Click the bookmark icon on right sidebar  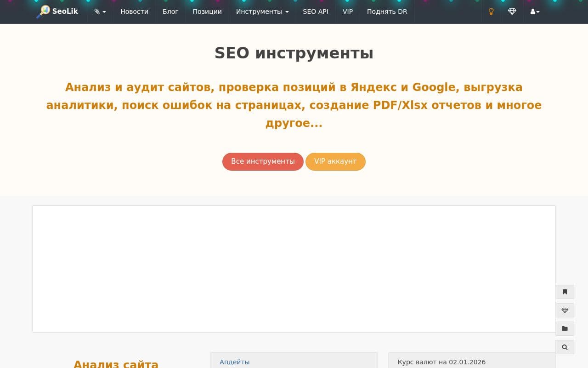[565, 292]
